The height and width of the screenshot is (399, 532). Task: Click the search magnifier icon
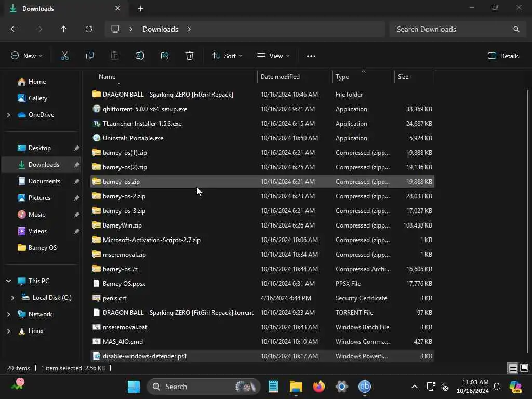pos(516,29)
